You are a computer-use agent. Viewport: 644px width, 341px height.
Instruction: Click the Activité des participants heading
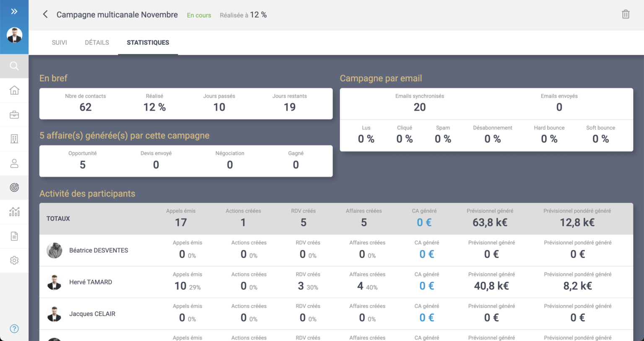tap(87, 194)
